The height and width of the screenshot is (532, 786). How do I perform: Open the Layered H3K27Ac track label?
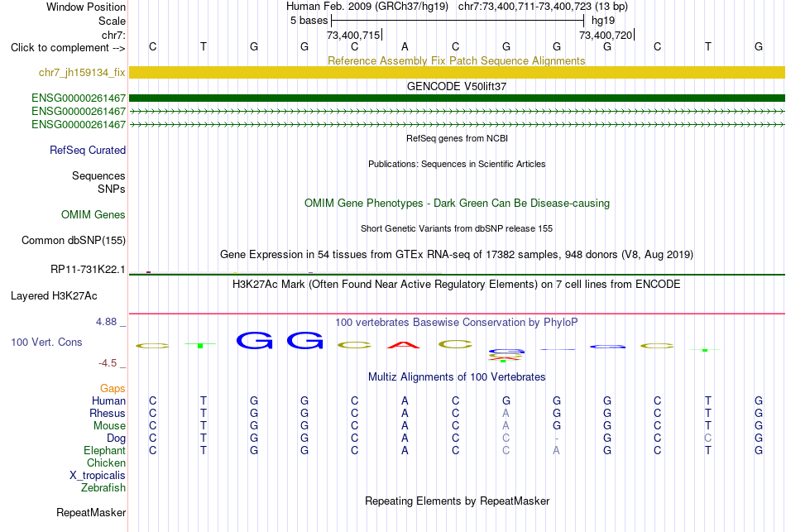[54, 296]
